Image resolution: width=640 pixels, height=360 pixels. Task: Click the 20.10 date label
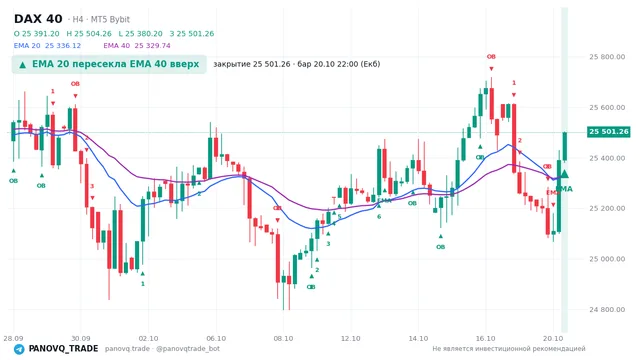(x=553, y=338)
